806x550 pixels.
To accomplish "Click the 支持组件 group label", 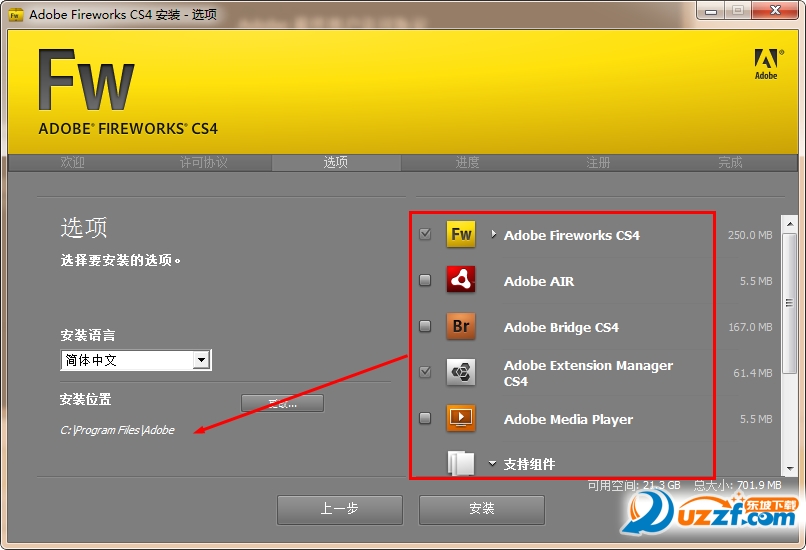I will [x=529, y=464].
